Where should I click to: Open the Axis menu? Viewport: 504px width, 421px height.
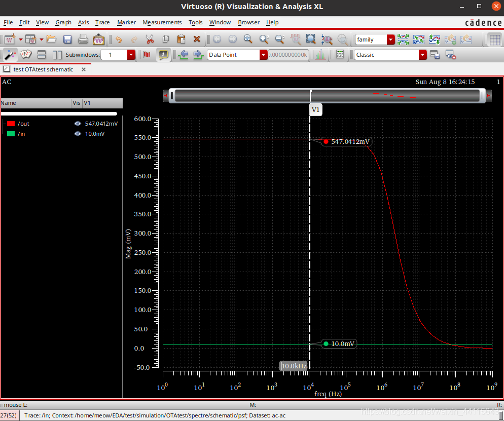click(83, 22)
